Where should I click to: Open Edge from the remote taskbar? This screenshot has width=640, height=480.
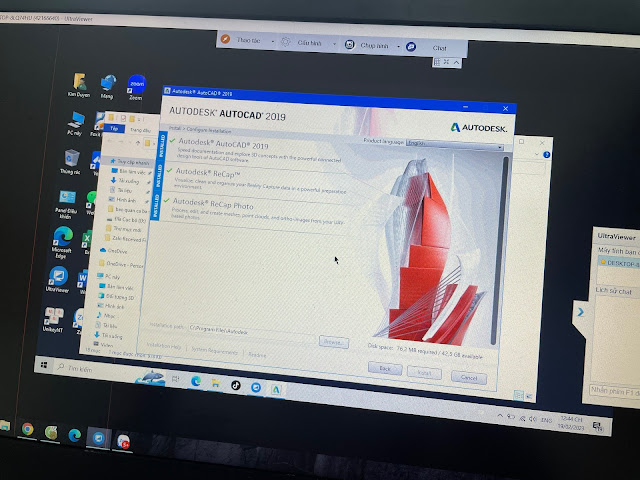(x=196, y=381)
